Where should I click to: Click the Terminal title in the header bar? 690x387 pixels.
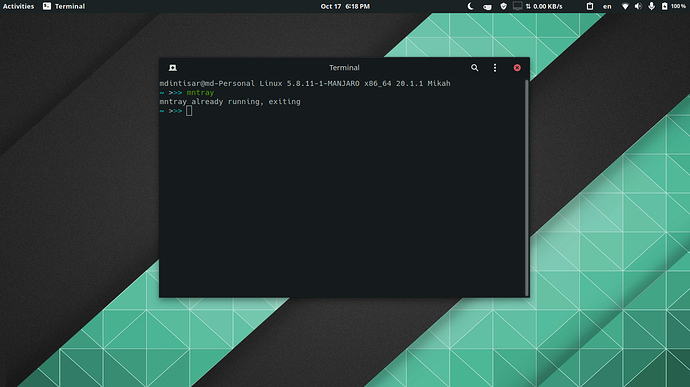(344, 68)
